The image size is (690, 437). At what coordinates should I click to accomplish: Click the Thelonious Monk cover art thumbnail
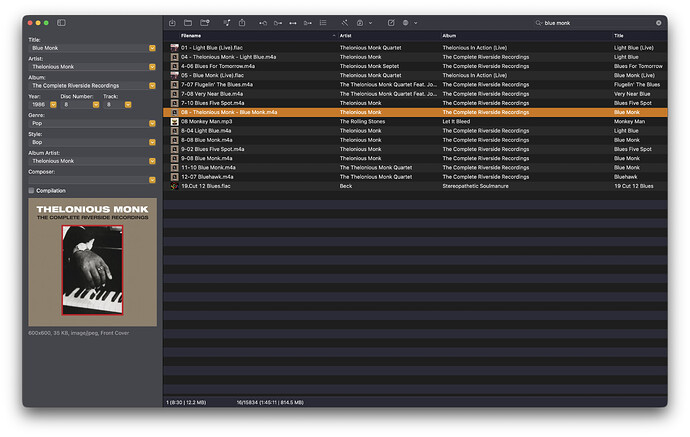(92, 262)
